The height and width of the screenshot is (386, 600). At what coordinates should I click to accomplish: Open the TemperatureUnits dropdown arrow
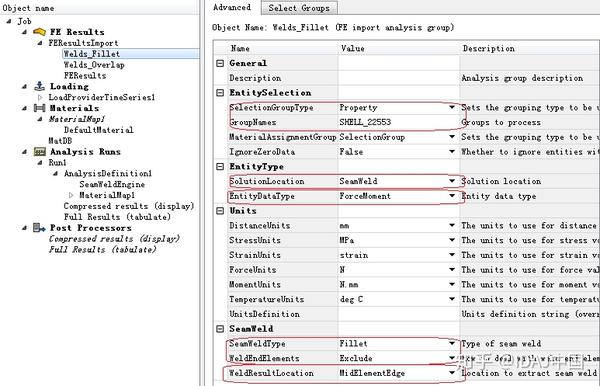click(452, 299)
